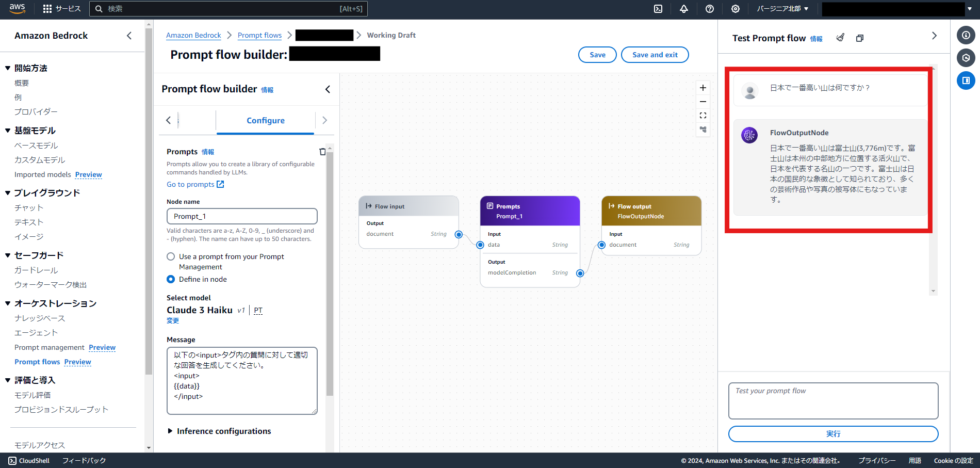
Task: Select the Define in node radio option
Action: 171,279
